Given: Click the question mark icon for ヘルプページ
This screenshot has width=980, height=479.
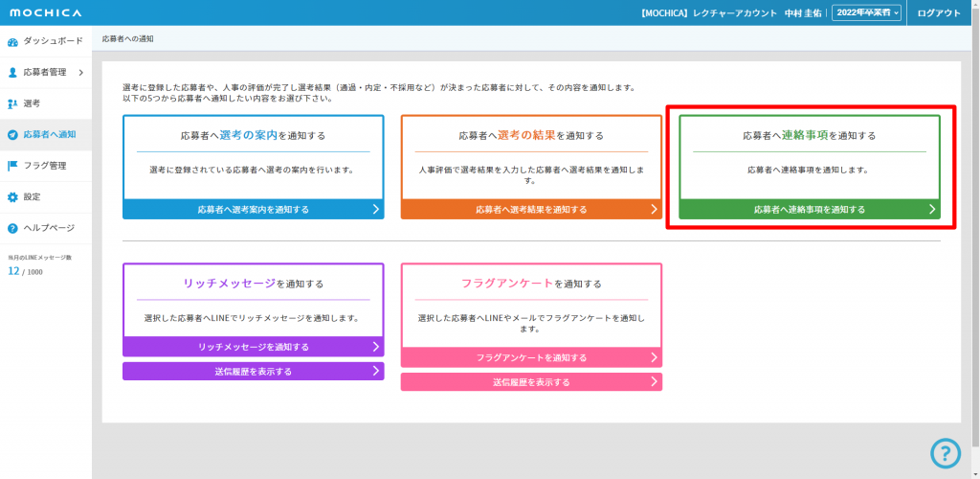Looking at the screenshot, I should click(x=12, y=228).
